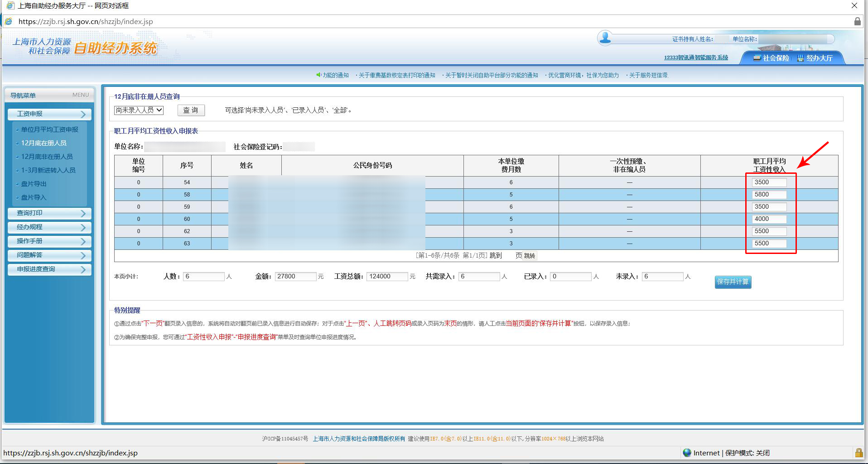Click the 已录入 field showing 0
Viewport: 868px width, 464px height.
point(571,277)
